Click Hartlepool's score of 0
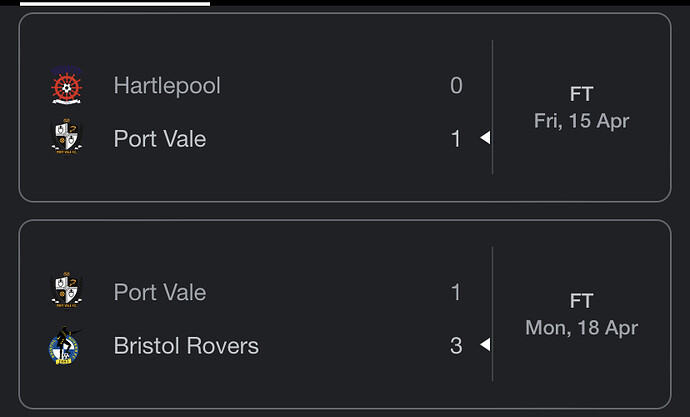This screenshot has width=690, height=417. tap(456, 85)
